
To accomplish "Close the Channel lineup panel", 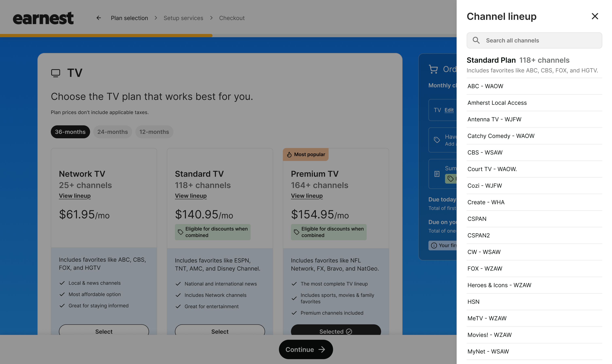I will coord(595,16).
